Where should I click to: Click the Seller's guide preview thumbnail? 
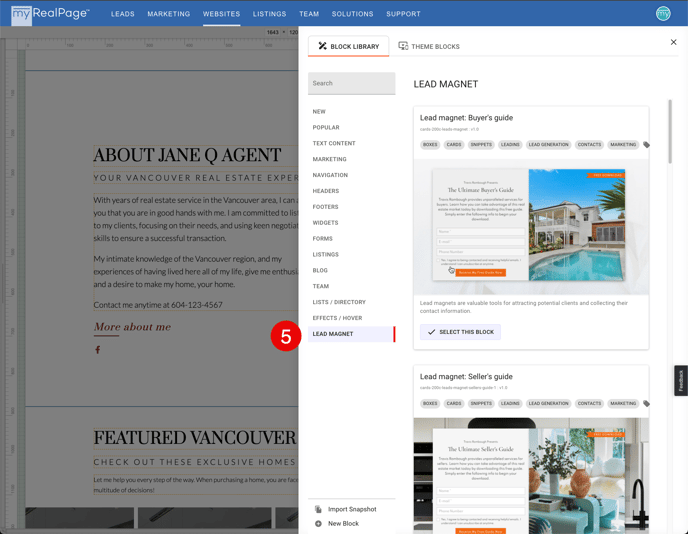tap(531, 476)
